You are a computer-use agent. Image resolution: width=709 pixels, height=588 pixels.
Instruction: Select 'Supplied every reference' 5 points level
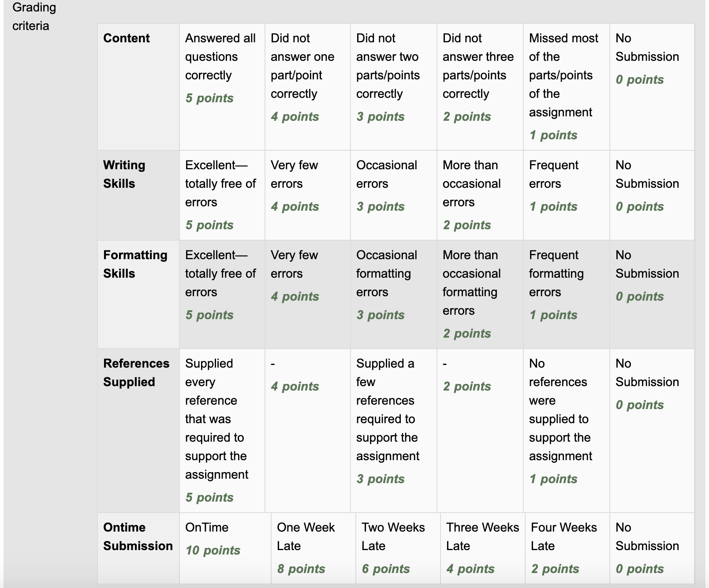point(222,431)
